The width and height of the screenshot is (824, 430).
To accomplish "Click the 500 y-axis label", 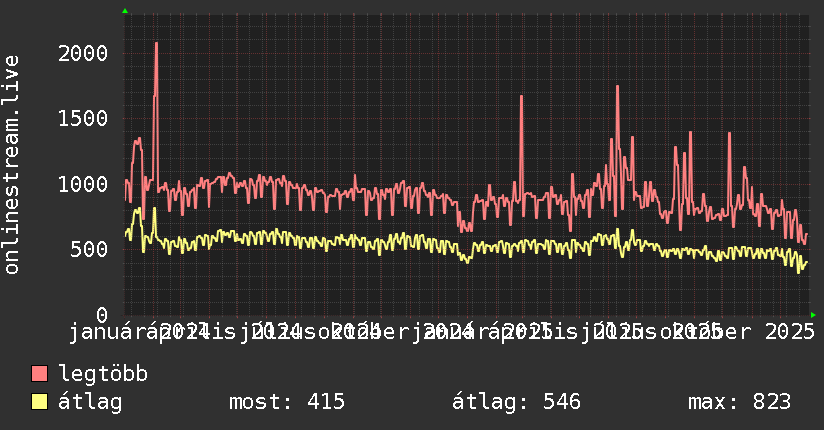I will 89,250.
